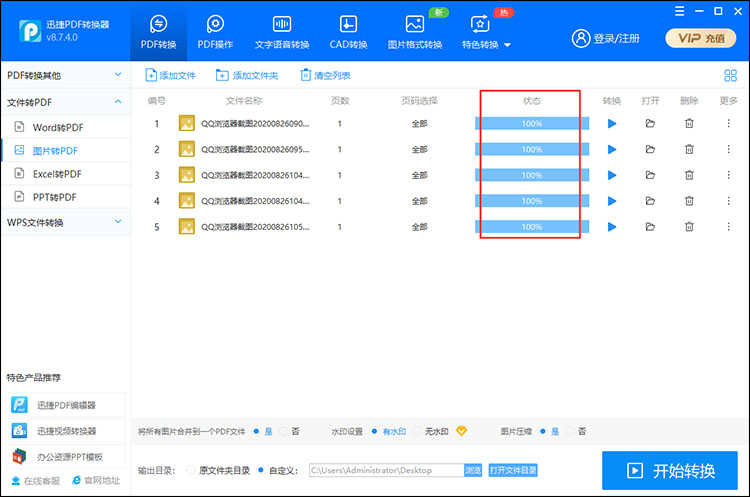
Task: Delete file row 1 with trash icon
Action: [x=689, y=123]
